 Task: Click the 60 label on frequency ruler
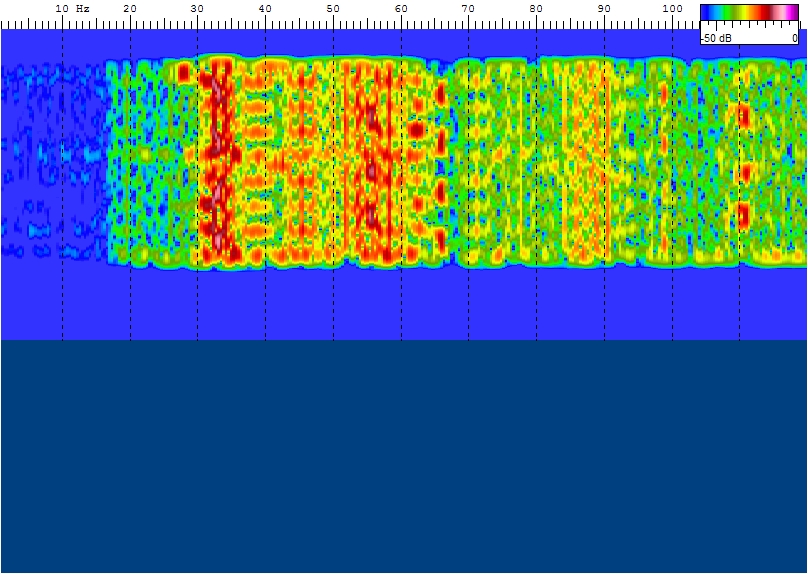pyautogui.click(x=401, y=9)
